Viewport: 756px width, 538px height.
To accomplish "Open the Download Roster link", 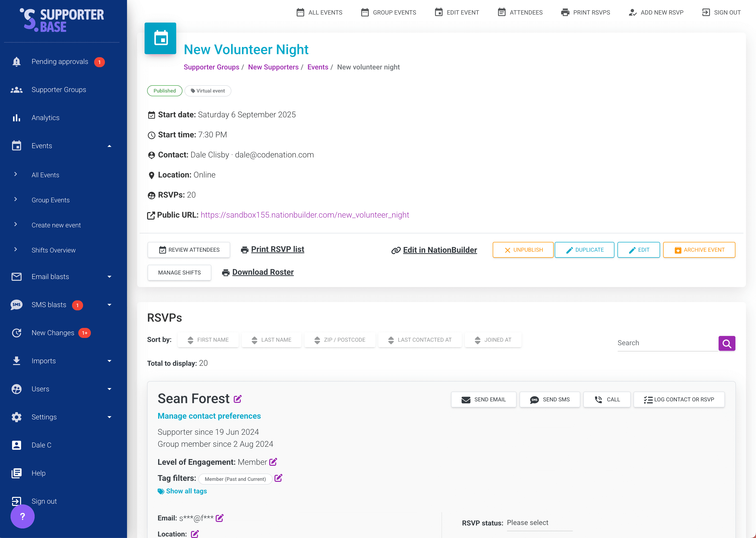I will pyautogui.click(x=263, y=272).
